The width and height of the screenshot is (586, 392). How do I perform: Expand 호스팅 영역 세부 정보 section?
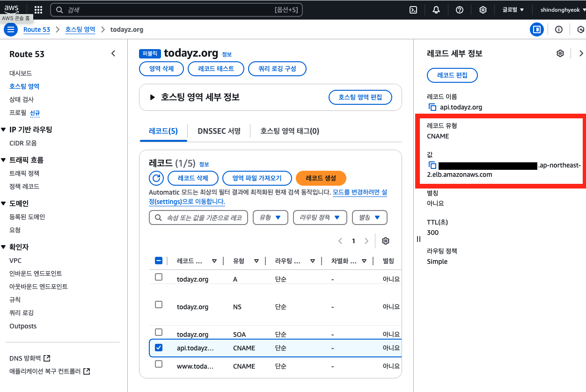point(152,97)
